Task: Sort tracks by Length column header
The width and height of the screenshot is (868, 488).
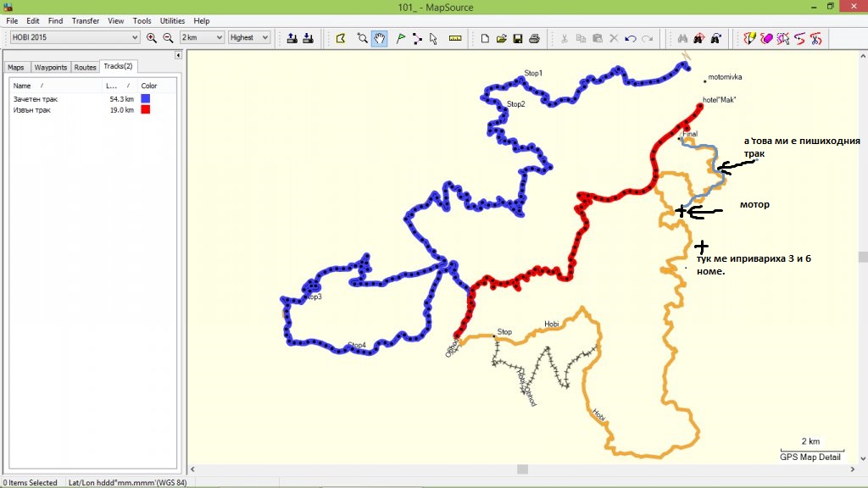Action: [120, 86]
